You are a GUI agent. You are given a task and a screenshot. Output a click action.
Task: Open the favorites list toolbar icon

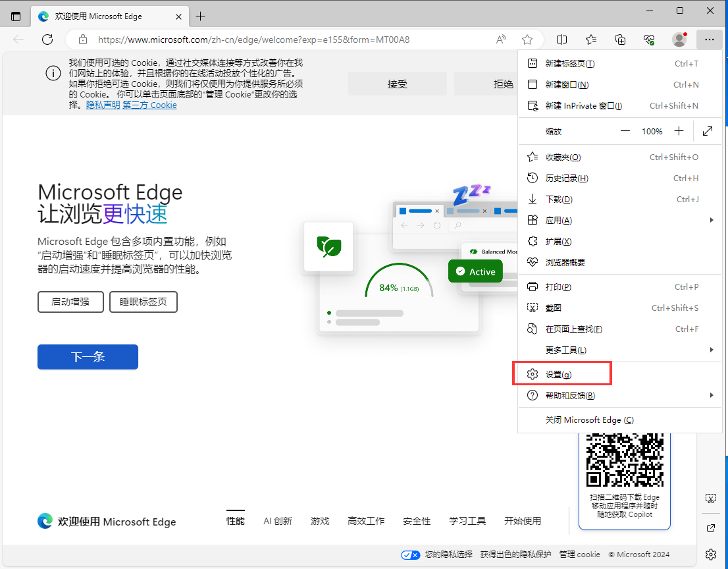(x=591, y=40)
